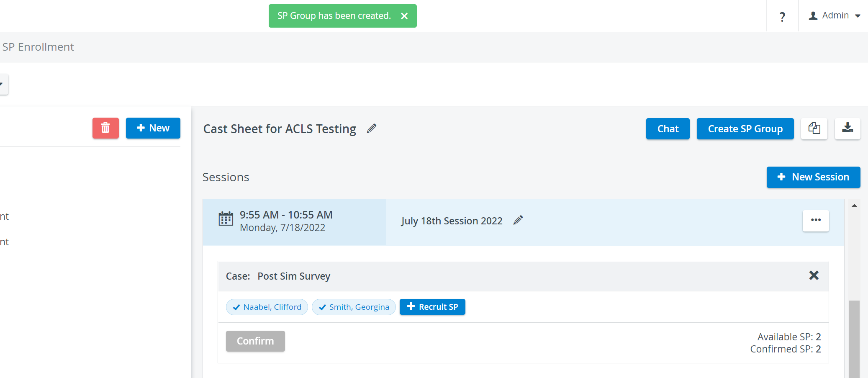Open the partially visible dropdown on the left edge
868x378 pixels.
coord(3,85)
